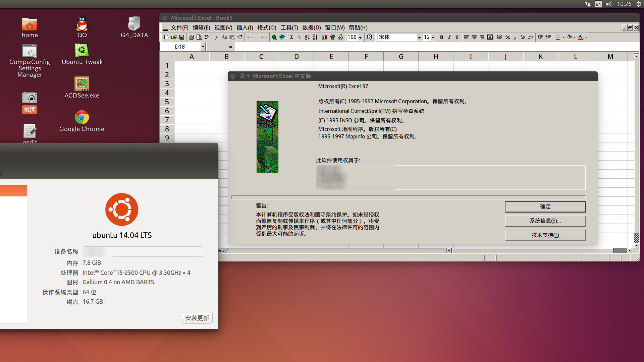Viewport: 644px width, 362px height.
Task: Toggle Align Right
Action: point(482,37)
